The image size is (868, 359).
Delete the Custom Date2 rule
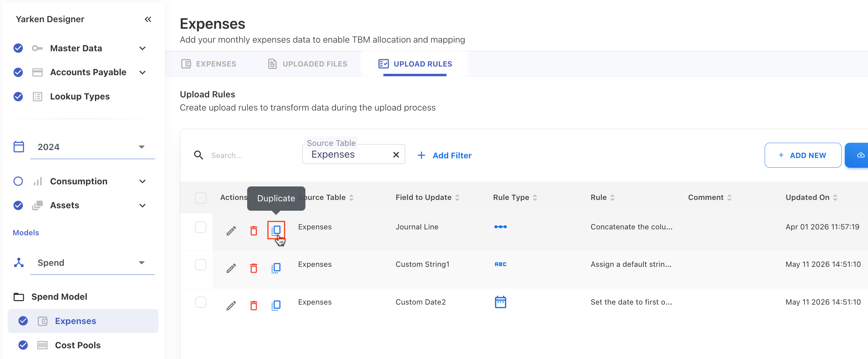(254, 305)
